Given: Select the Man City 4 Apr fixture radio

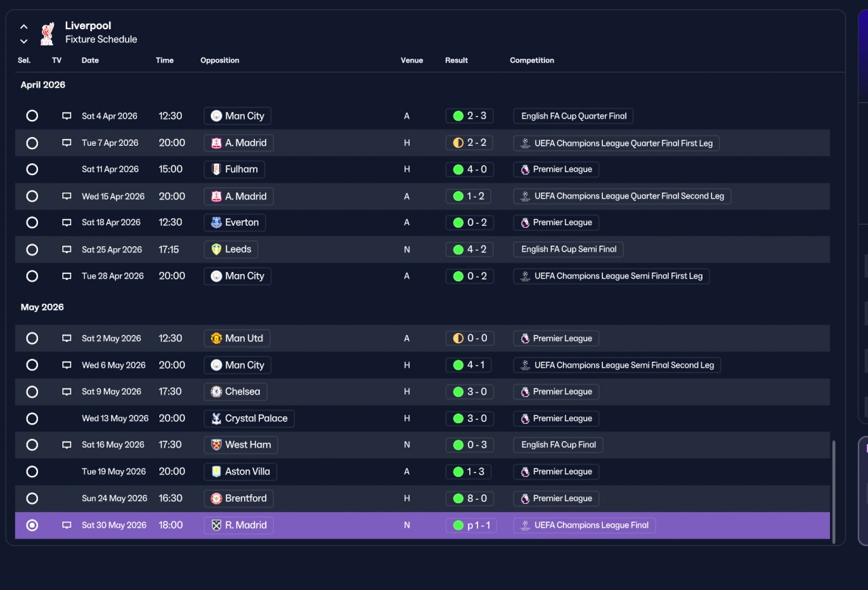Looking at the screenshot, I should (x=32, y=116).
